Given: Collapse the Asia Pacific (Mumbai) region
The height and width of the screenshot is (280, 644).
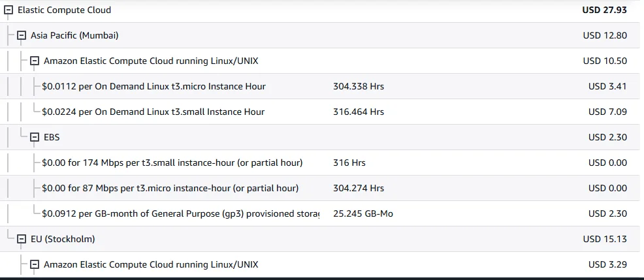Looking at the screenshot, I should (22, 36).
